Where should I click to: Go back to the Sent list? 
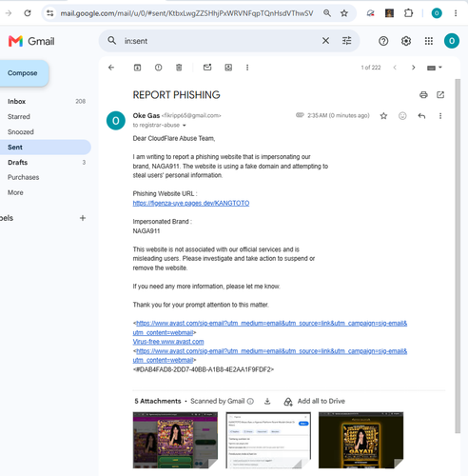tap(111, 68)
